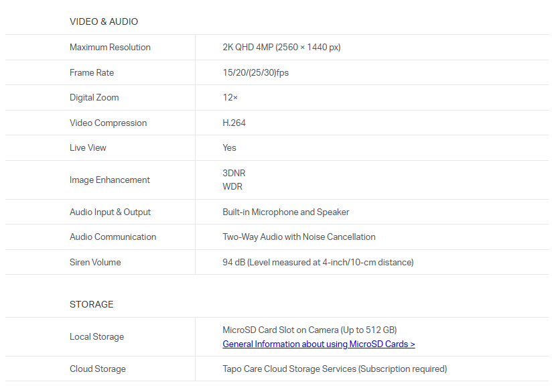558x392 pixels.
Task: Select the Video Compression label
Action: click(x=108, y=123)
